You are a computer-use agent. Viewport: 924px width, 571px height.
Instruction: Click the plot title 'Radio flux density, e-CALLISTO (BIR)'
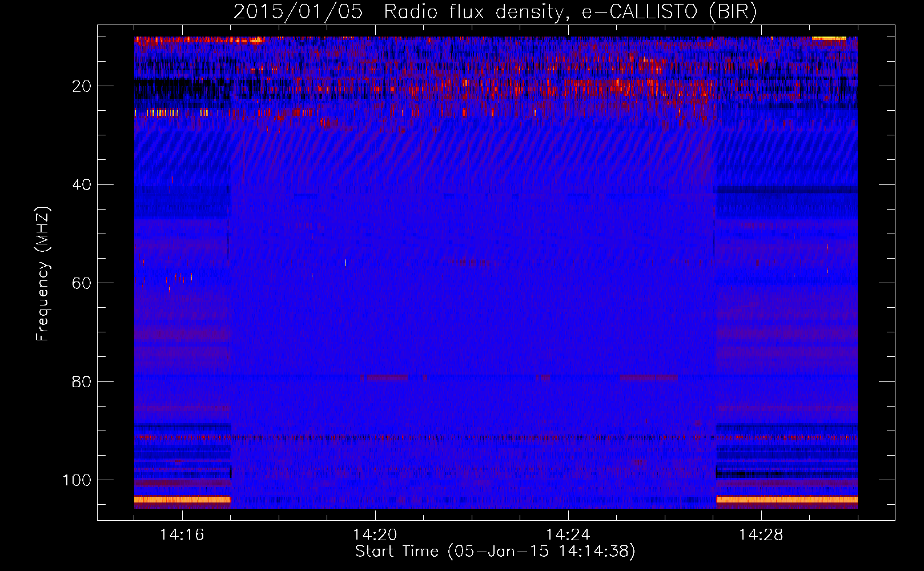[x=570, y=12]
